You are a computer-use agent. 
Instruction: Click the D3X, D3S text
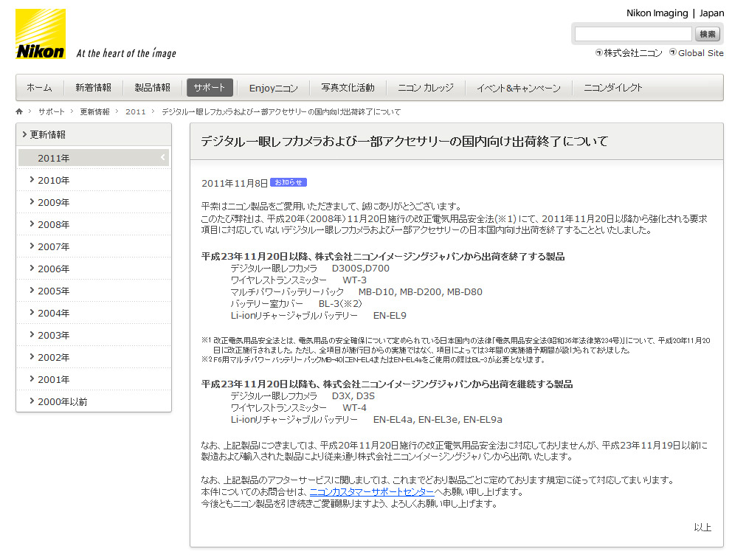pos(353,396)
